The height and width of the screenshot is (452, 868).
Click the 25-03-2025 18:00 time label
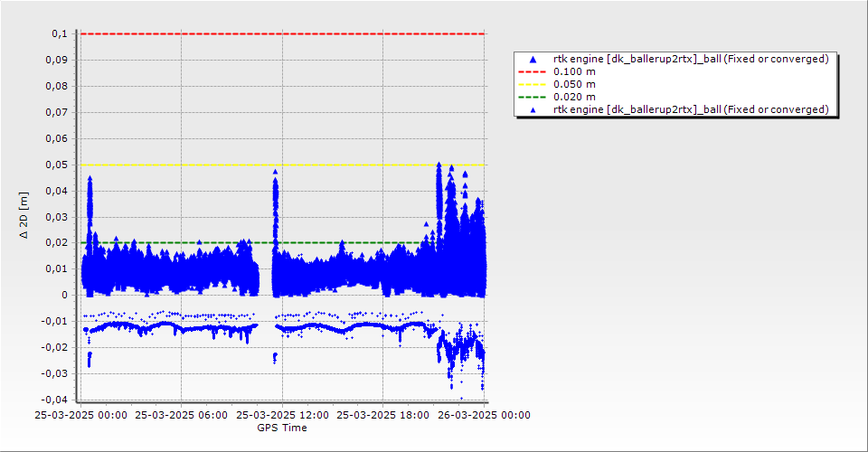pos(382,415)
